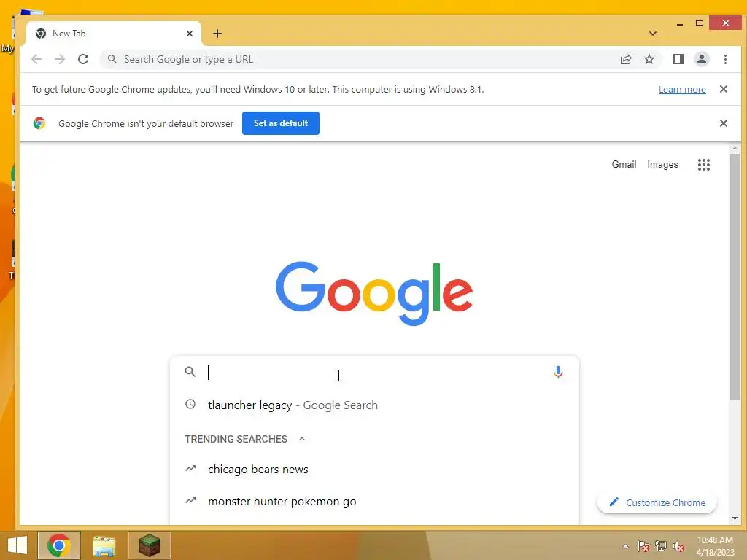Close the New Tab tab
Viewport: 747px width, 560px height.
pos(190,34)
